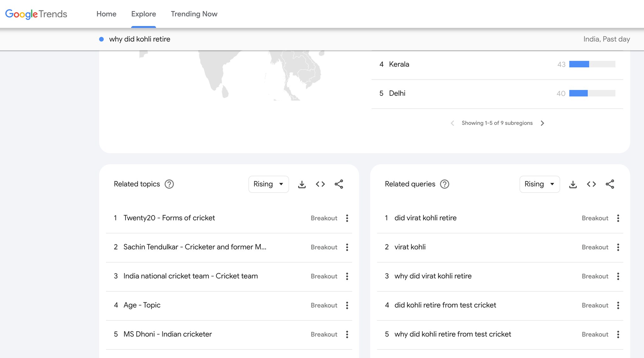Open more options for India national cricket team

pos(347,276)
